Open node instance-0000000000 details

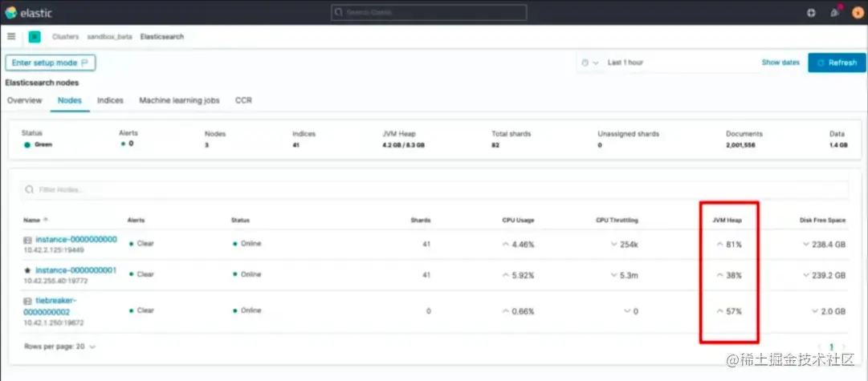tap(76, 240)
